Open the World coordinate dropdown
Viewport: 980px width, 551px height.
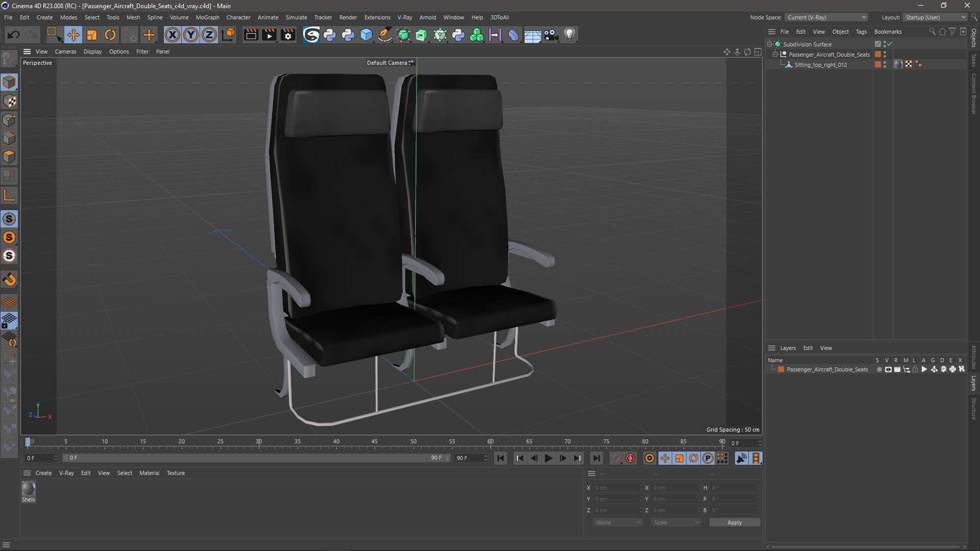click(x=618, y=522)
